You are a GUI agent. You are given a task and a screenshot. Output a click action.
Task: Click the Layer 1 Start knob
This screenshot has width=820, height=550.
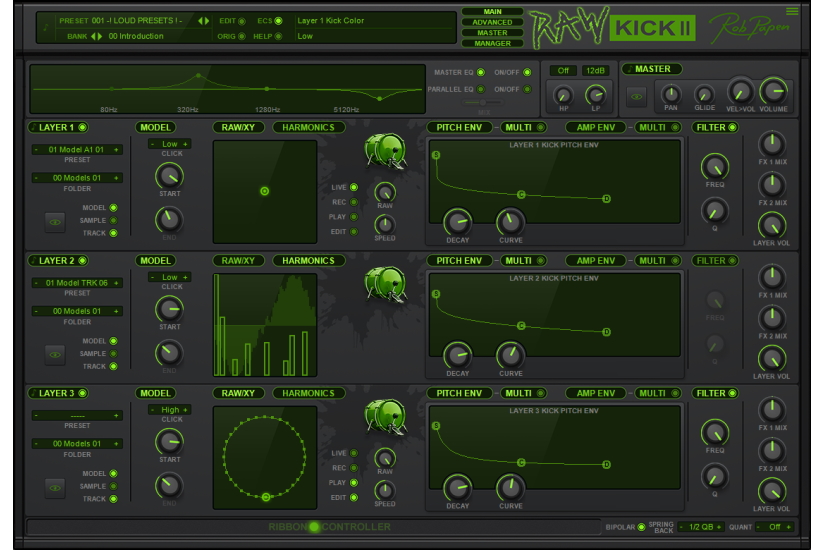[169, 176]
